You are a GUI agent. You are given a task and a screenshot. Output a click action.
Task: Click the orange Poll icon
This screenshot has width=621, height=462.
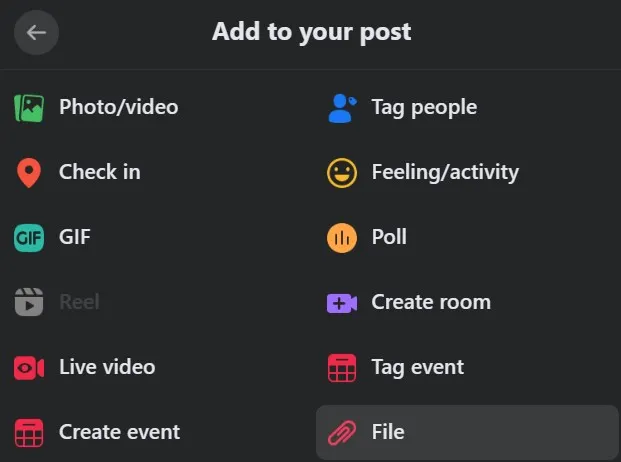[x=342, y=238]
